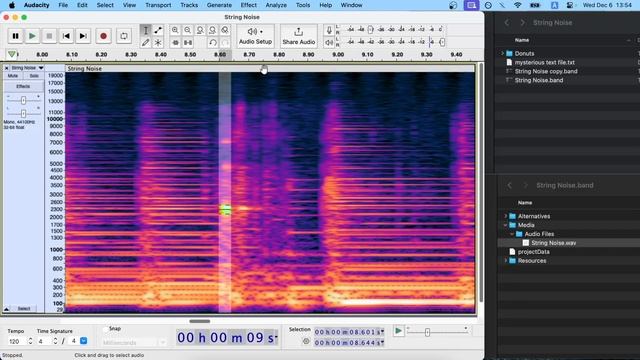Collapse the Media folder in Finder
This screenshot has width=640, height=360.
point(506,225)
